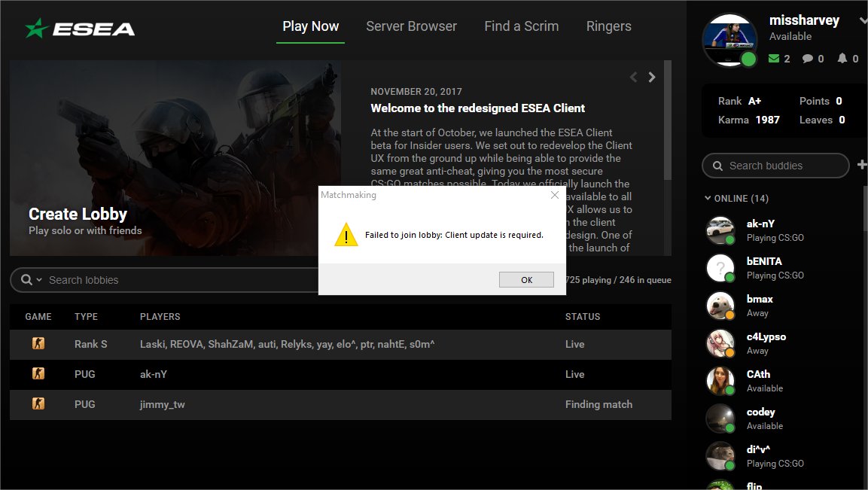868x490 pixels.
Task: Open the redesigned ESEA Client article title
Action: pyautogui.click(x=478, y=108)
